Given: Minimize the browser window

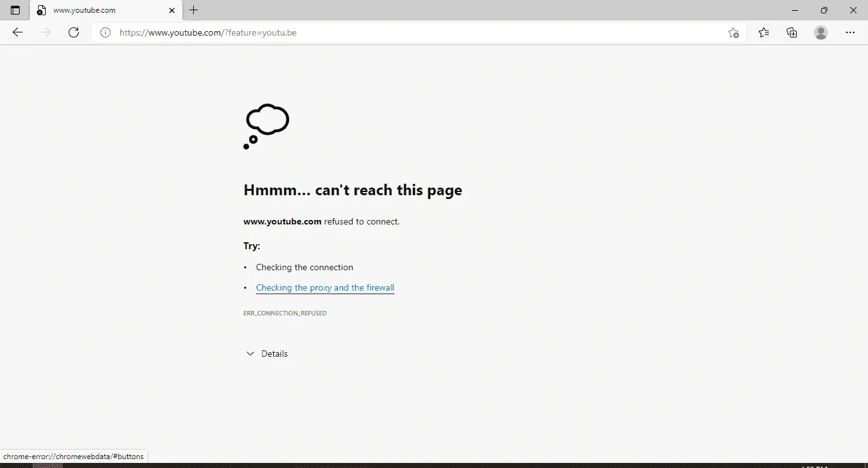Looking at the screenshot, I should click(795, 10).
